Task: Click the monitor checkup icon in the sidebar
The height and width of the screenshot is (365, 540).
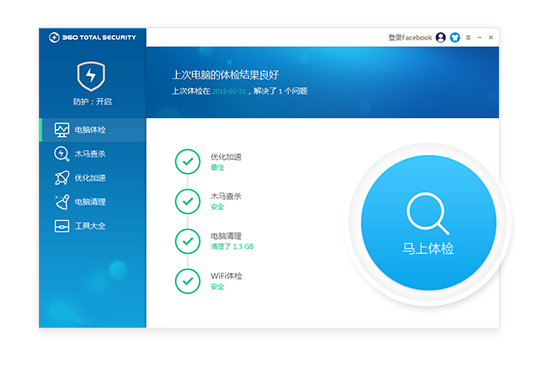Action: (62, 130)
